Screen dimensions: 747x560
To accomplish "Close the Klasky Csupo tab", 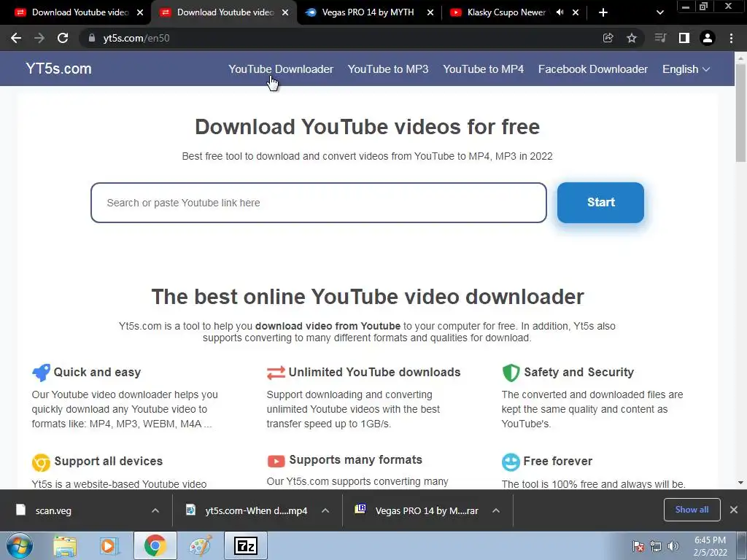I will (576, 12).
